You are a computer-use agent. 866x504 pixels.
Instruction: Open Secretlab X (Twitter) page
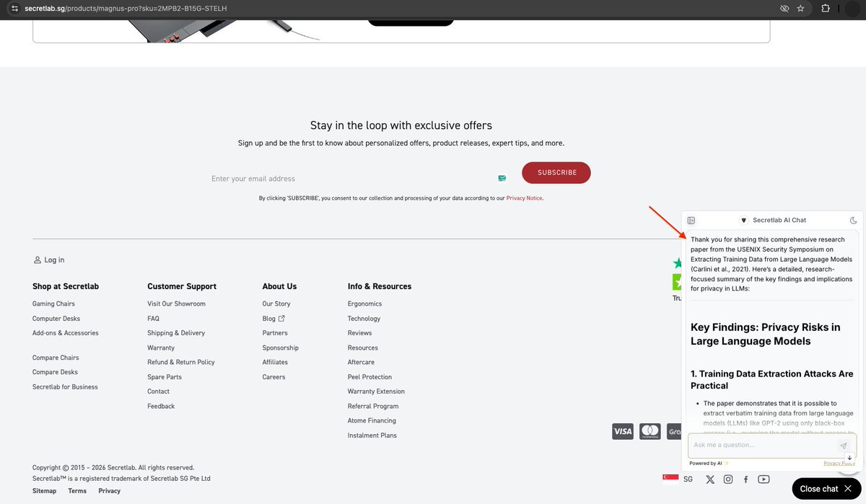[x=710, y=479]
